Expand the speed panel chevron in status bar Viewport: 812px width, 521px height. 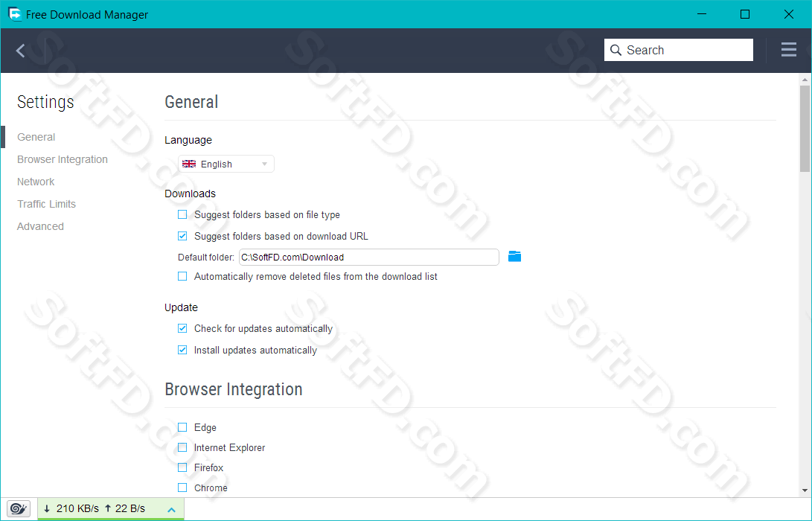171,510
